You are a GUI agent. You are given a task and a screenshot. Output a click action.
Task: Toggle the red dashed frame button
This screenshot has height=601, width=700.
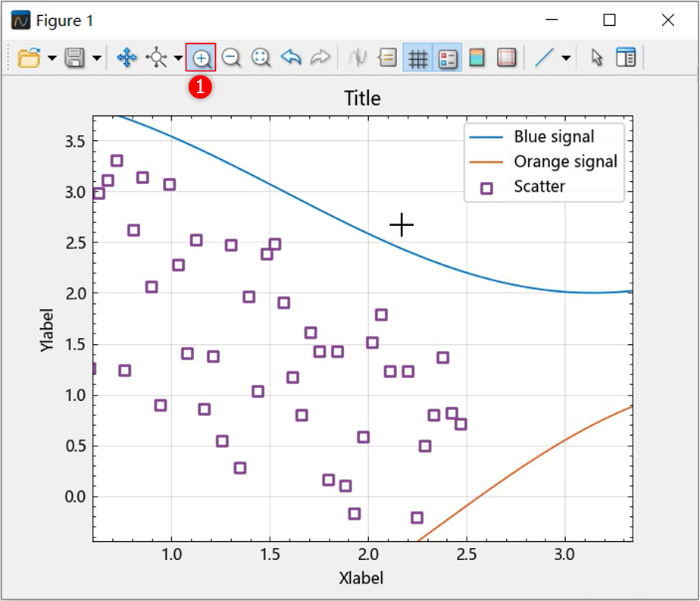click(x=506, y=58)
